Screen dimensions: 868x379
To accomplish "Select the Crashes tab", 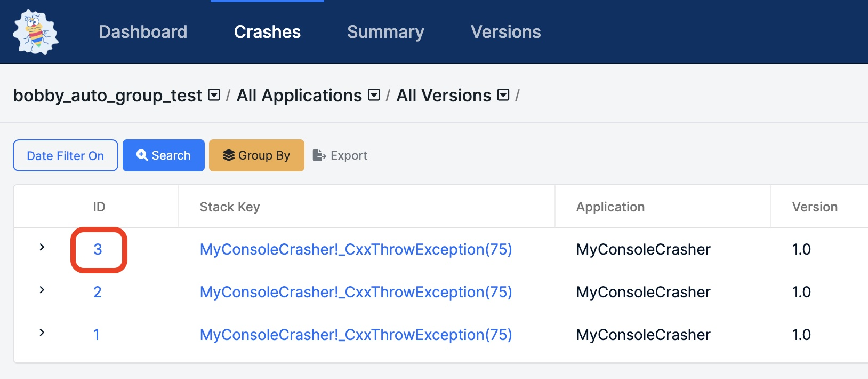I will [x=267, y=32].
